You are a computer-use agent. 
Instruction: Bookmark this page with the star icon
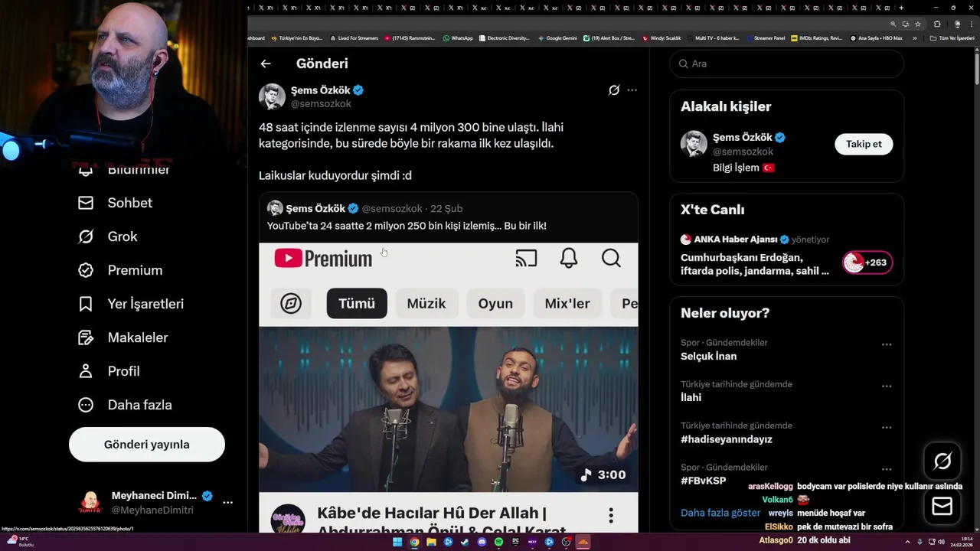point(918,24)
